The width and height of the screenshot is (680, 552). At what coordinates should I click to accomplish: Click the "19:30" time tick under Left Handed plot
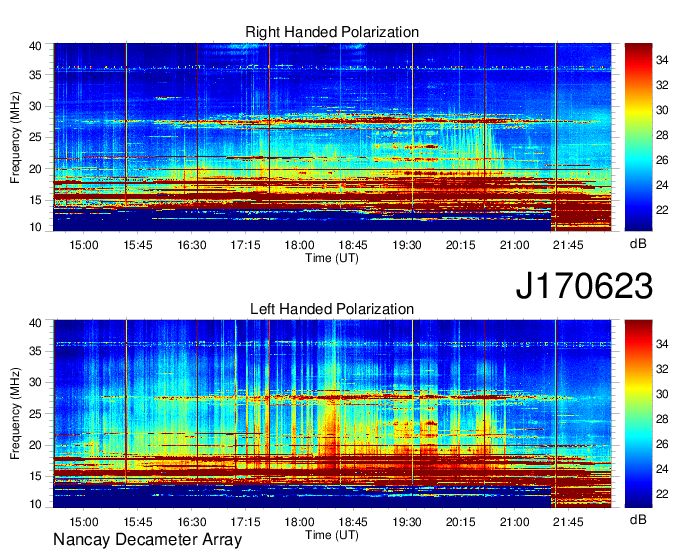(x=407, y=522)
